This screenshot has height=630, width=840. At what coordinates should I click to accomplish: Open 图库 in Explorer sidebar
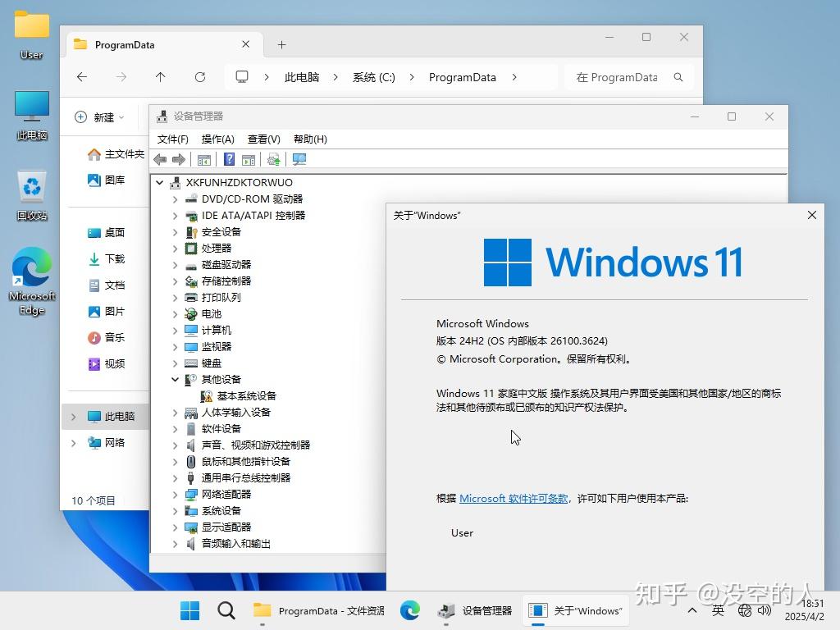pos(106,180)
